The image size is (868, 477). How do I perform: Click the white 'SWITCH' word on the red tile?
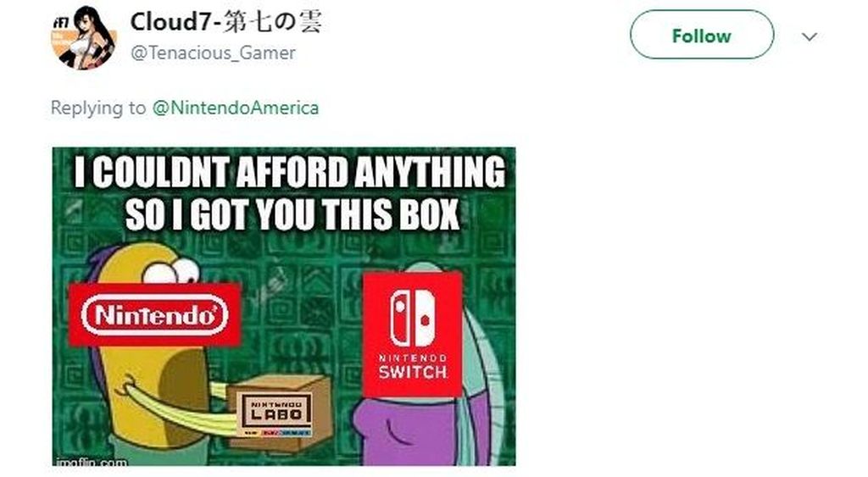pyautogui.click(x=413, y=372)
